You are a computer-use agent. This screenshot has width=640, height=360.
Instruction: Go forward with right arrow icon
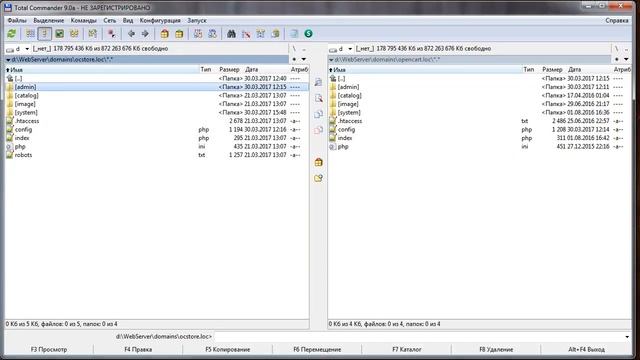(145, 34)
